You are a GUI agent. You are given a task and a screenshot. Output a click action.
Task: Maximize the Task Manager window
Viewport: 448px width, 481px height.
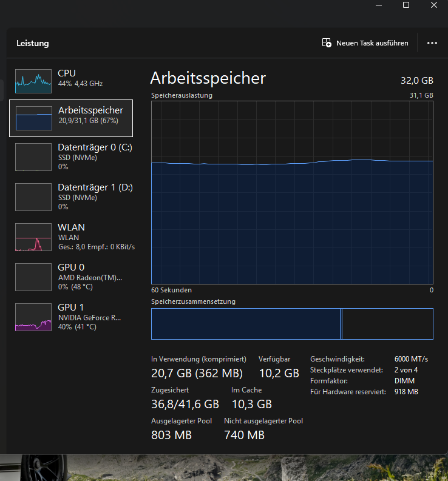(x=406, y=5)
